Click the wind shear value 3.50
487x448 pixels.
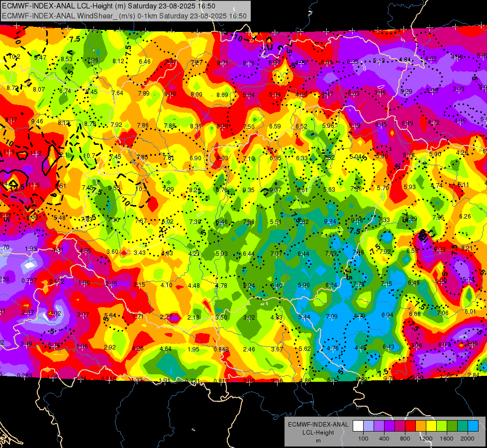(221, 318)
